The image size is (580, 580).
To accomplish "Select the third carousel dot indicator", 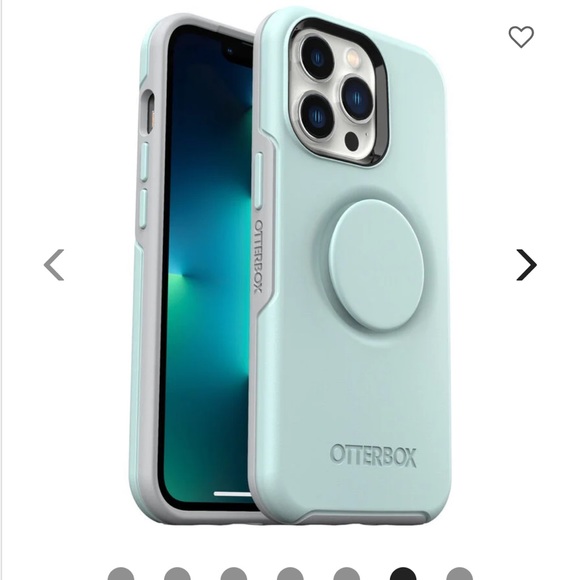I will pyautogui.click(x=234, y=574).
